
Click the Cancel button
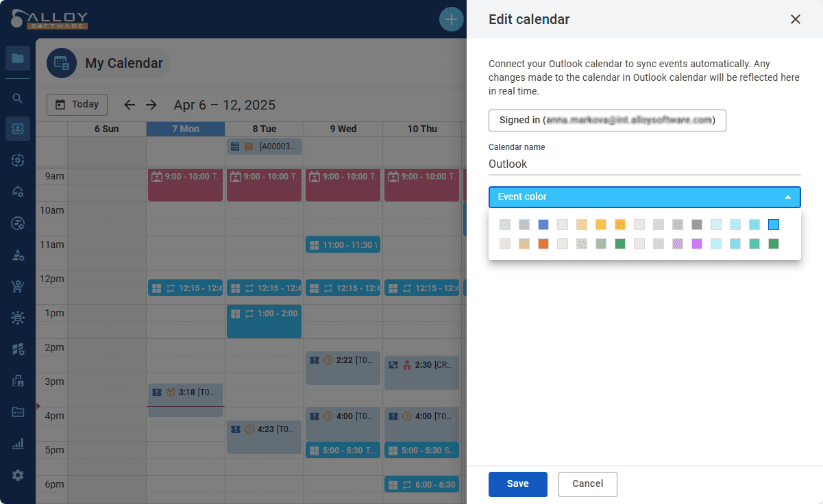click(x=588, y=484)
